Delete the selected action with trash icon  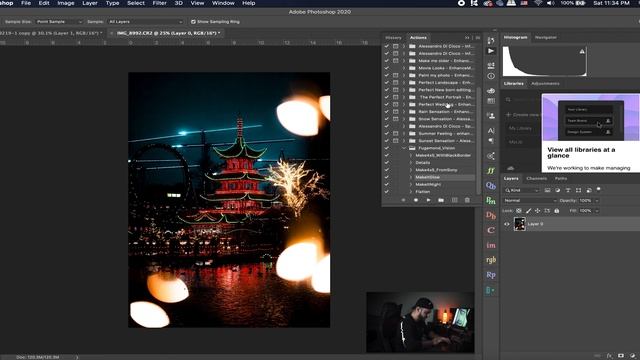tap(467, 200)
